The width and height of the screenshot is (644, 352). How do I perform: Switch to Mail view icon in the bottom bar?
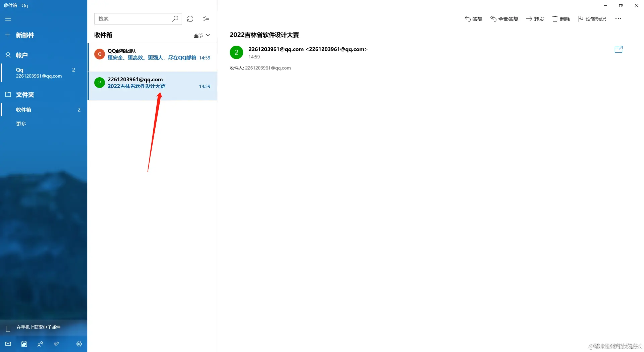(8, 344)
